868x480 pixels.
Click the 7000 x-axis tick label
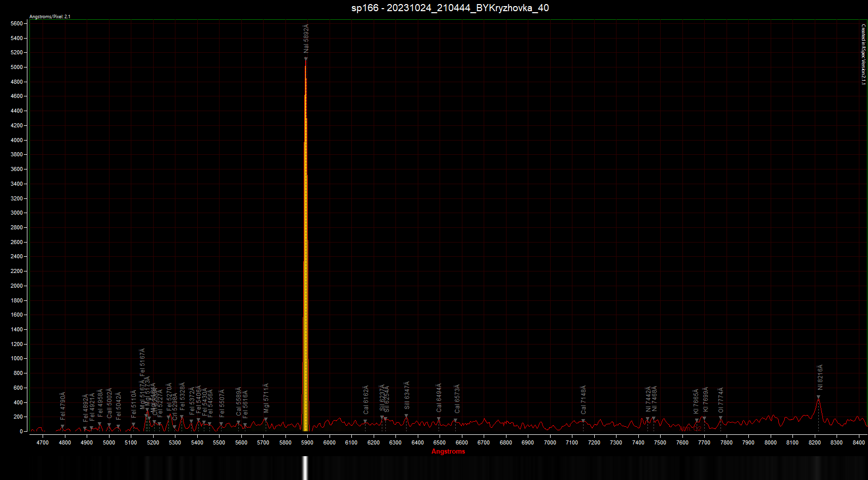coord(550,442)
